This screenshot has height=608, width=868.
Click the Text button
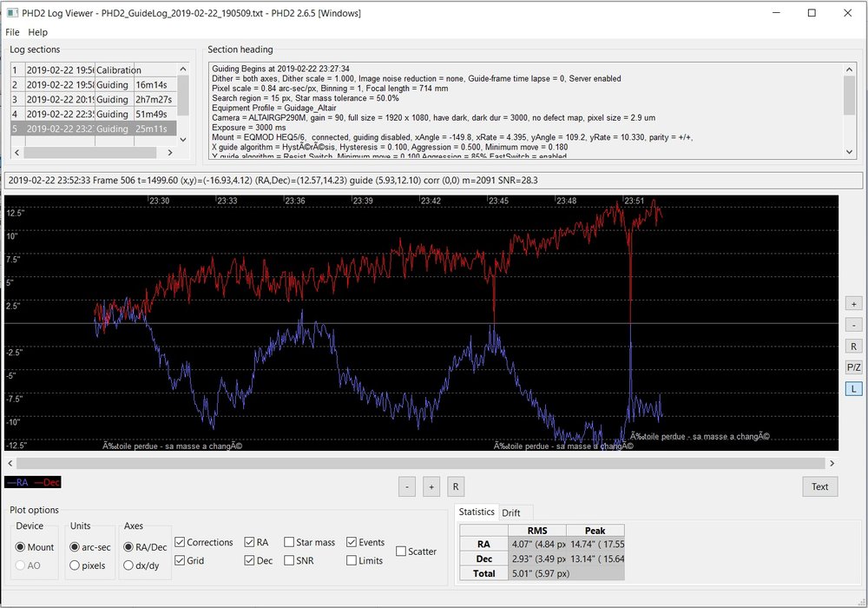pyautogui.click(x=820, y=486)
